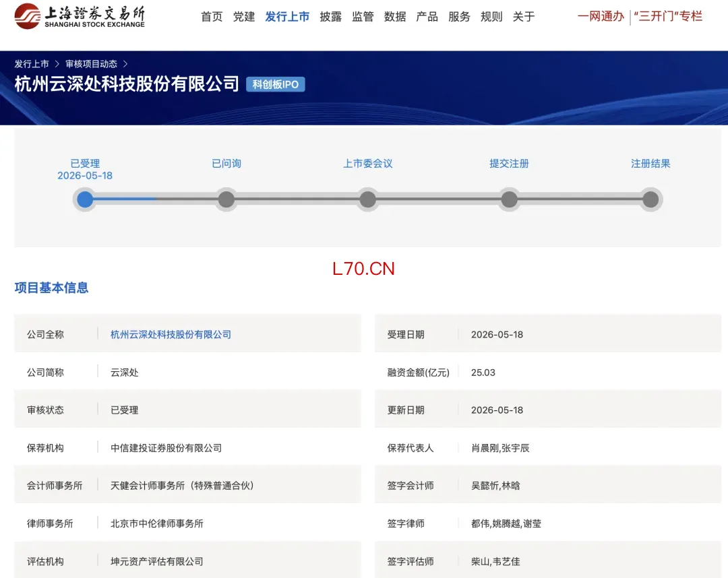Open the 关于 menu
Image resolution: width=728 pixels, height=578 pixels.
coord(524,17)
